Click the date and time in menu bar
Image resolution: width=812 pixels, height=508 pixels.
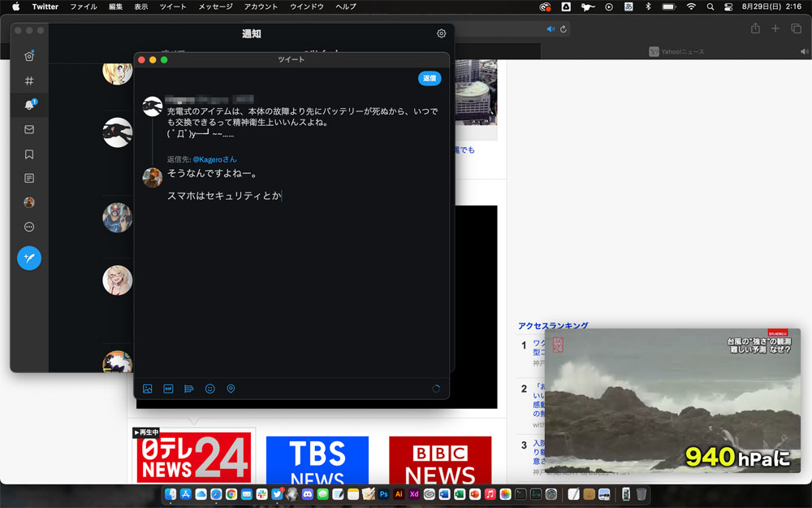[771, 7]
